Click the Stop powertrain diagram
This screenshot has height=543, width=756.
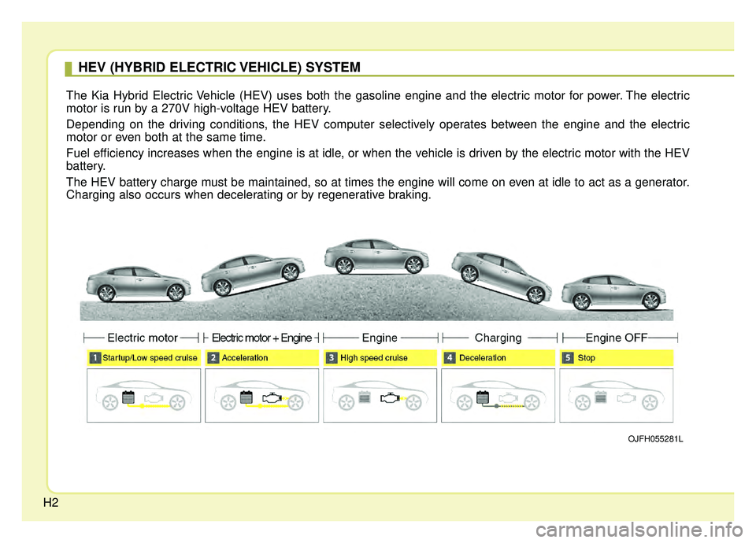click(x=616, y=396)
